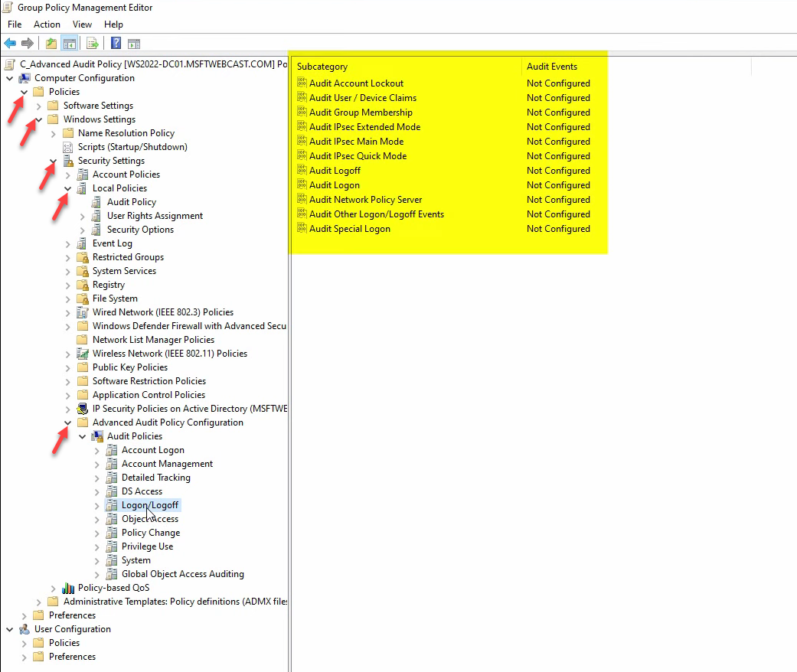Select the DS Access tree item
The image size is (797, 672).
142,491
